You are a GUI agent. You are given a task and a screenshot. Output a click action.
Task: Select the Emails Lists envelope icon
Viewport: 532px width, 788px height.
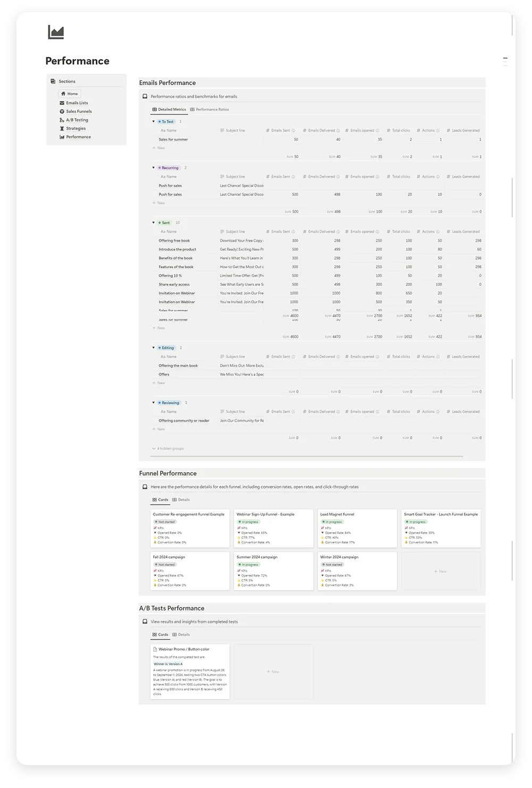pos(63,103)
